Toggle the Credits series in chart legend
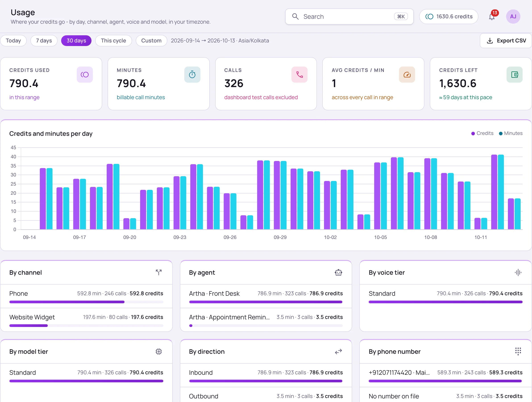This screenshot has height=402, width=532. (x=482, y=133)
